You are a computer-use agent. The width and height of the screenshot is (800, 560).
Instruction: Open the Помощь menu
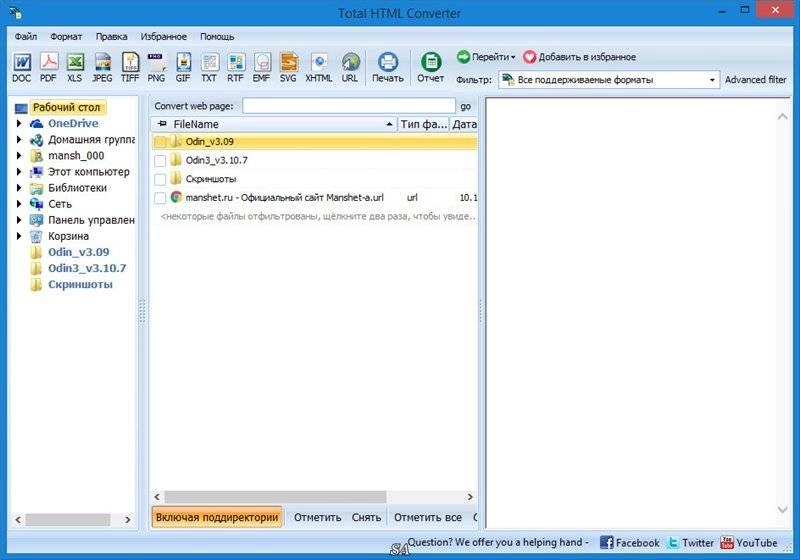pos(217,37)
